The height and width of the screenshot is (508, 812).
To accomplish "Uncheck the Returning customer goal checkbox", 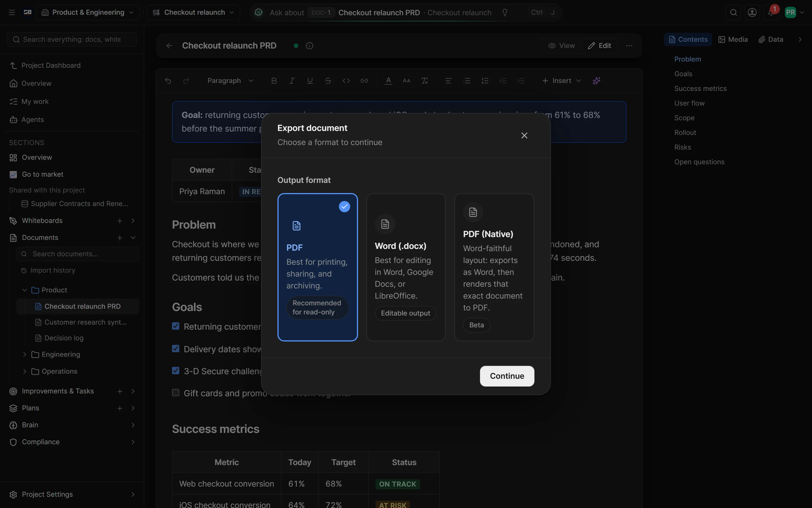I will tap(175, 326).
